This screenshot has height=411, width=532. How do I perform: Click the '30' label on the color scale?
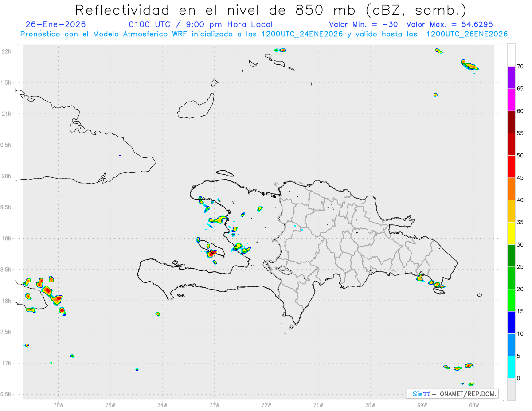520,245
